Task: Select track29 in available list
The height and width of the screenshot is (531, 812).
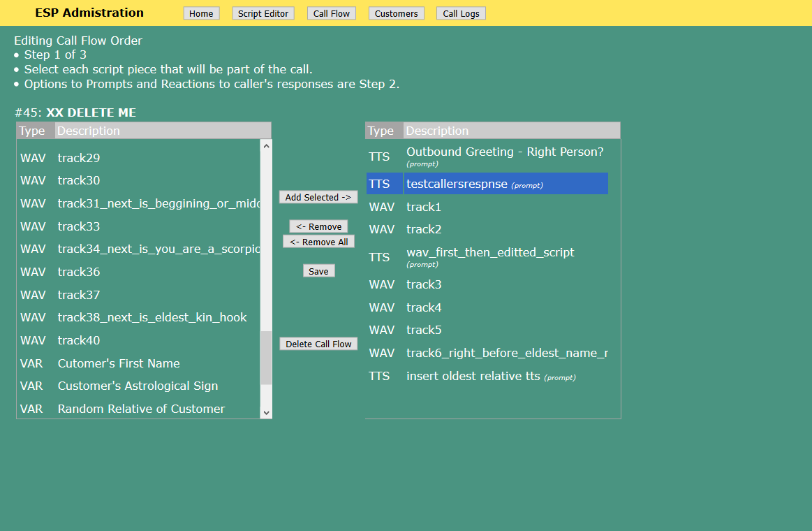Action: pos(79,158)
